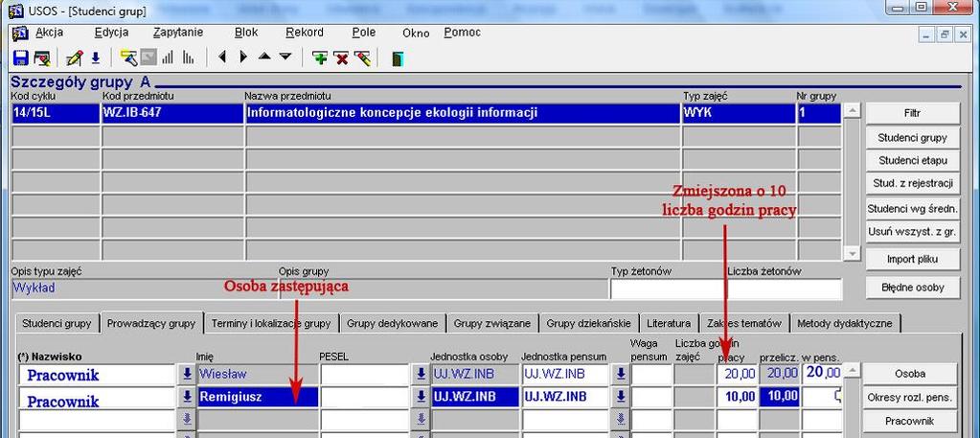Click the print/report icon next to Save

[42, 58]
